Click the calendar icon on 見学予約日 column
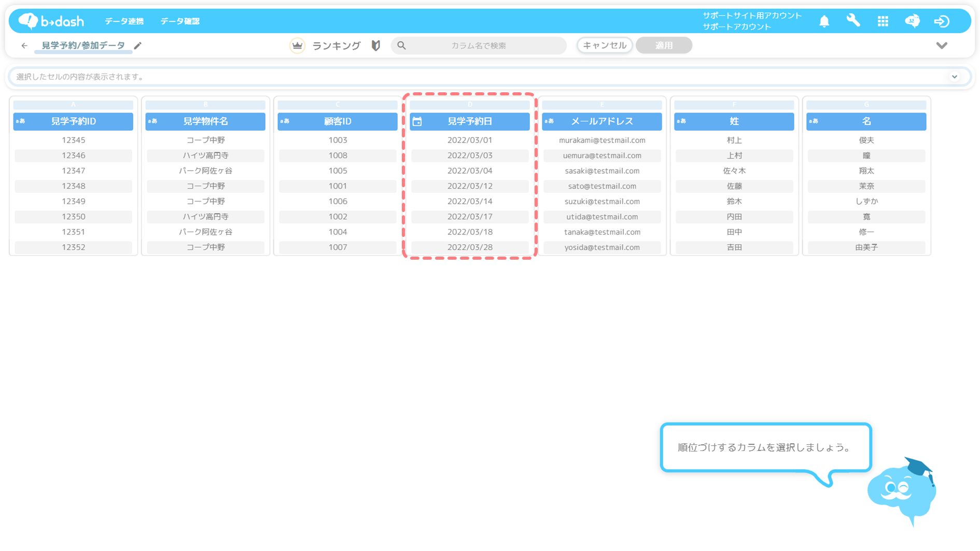The width and height of the screenshot is (980, 551). [417, 121]
